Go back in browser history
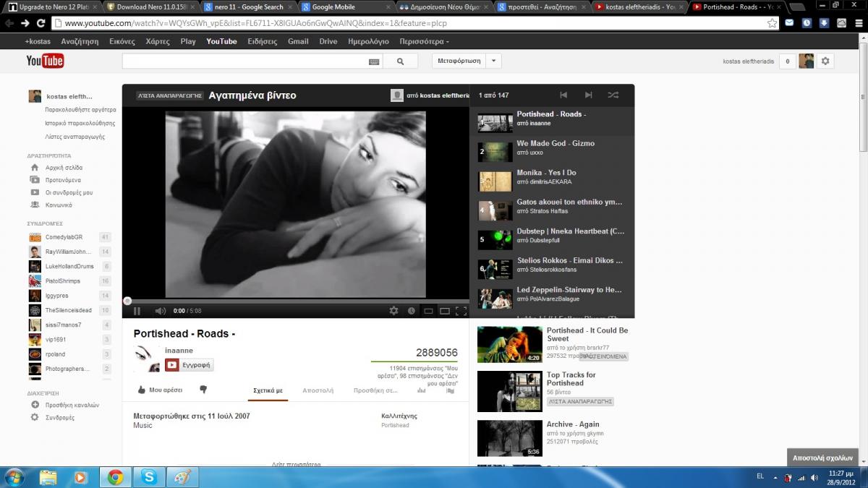 [x=9, y=23]
